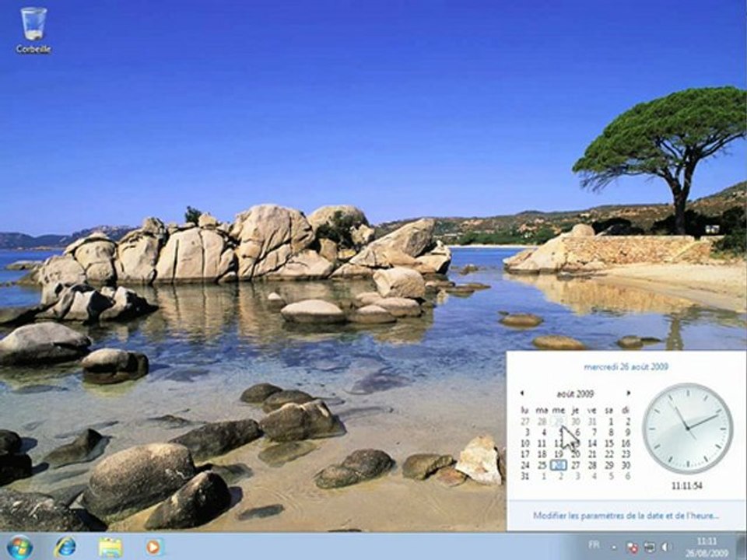Open Action Center flag tray icon

point(633,548)
